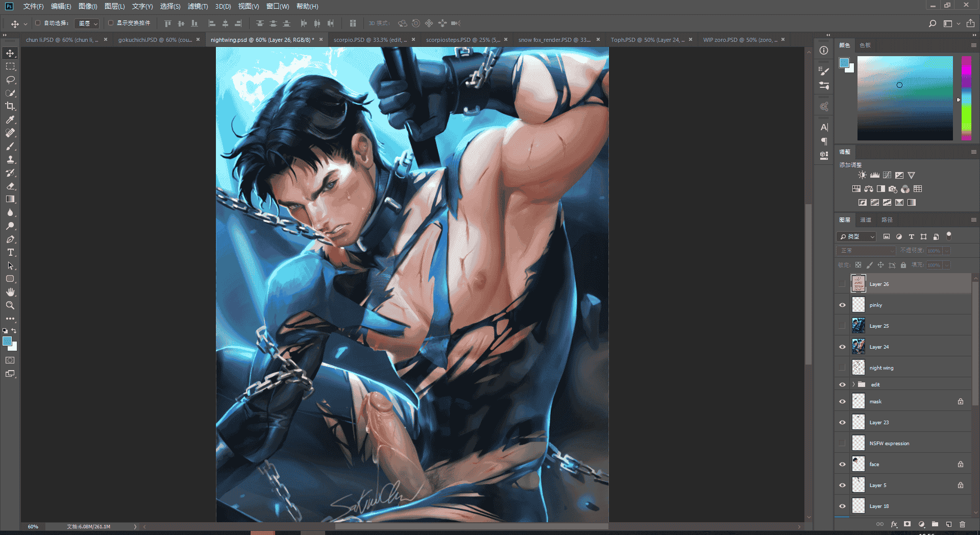Select the Zoom tool
This screenshot has height=535, width=980.
10,305
